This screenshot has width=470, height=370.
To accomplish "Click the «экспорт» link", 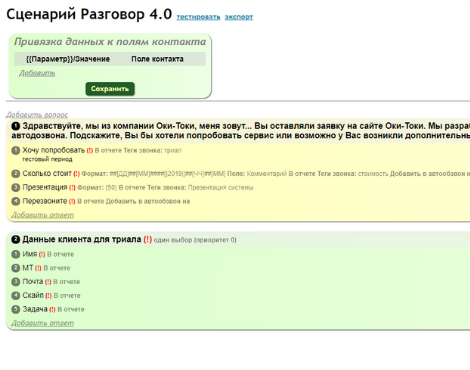I will [x=239, y=17].
